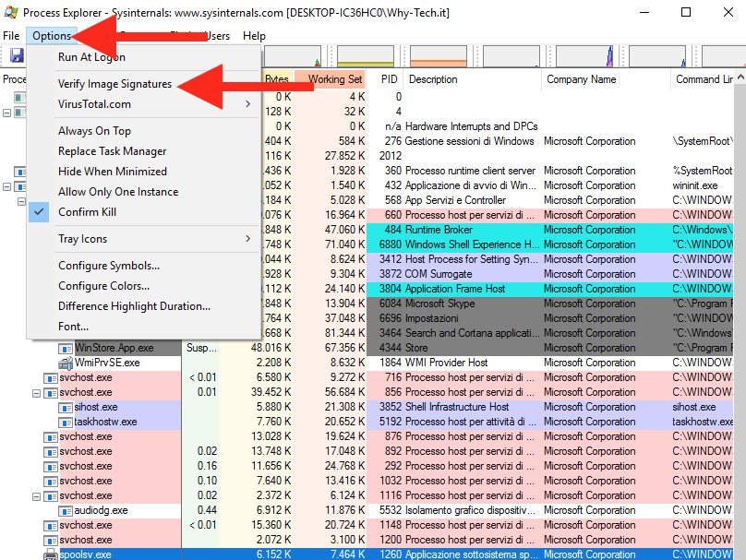Select the icon of svchost.exe PID 292
Screen dimensions: 746x560
(51, 466)
